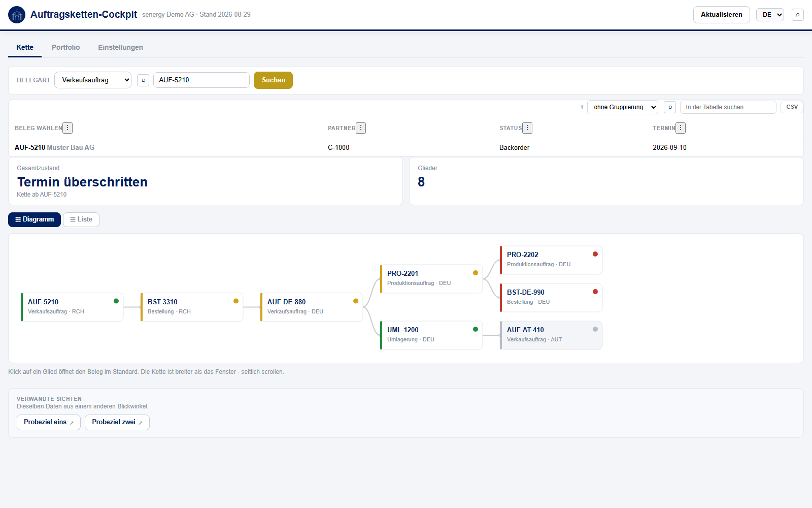Export table with CSV button
Image resolution: width=812 pixels, height=508 pixels.
coord(792,107)
